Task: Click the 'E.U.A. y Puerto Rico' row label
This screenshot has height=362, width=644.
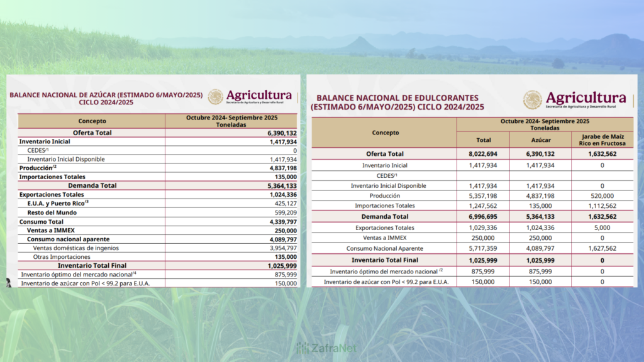Action: pyautogui.click(x=58, y=203)
